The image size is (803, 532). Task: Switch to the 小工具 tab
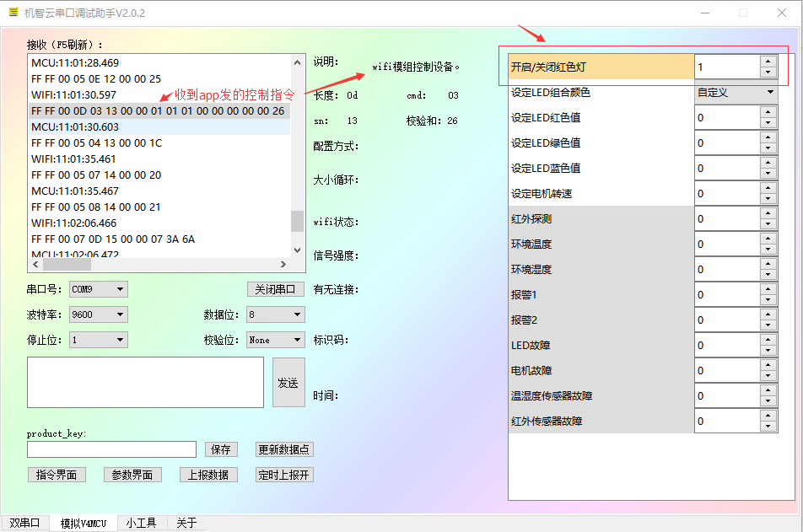click(x=141, y=522)
